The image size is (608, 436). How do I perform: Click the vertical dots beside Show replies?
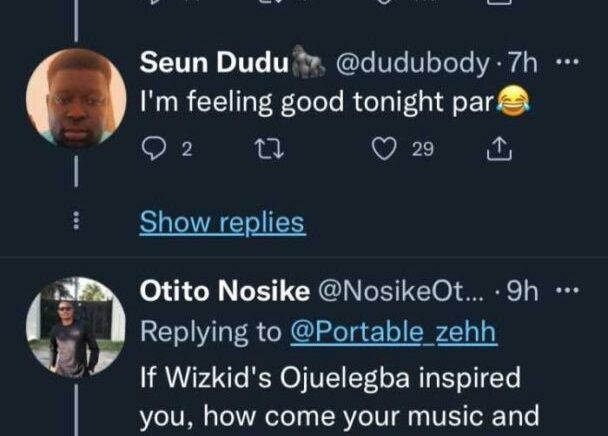pyautogui.click(x=76, y=221)
